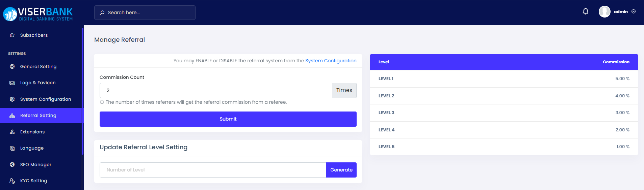Click the KYC Setting sidebar icon

click(12, 181)
